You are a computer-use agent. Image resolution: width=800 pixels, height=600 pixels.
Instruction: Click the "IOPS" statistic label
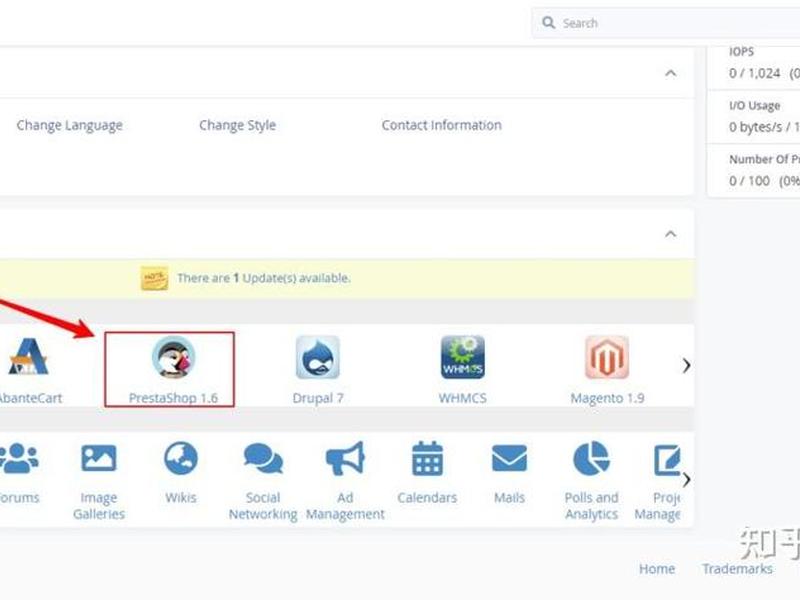(x=741, y=52)
